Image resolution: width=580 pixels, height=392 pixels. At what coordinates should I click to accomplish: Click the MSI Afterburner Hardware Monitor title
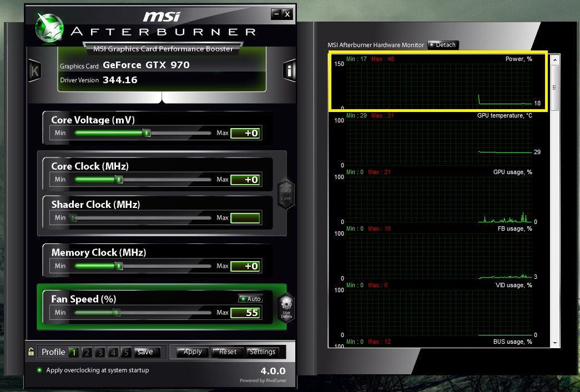pos(376,45)
